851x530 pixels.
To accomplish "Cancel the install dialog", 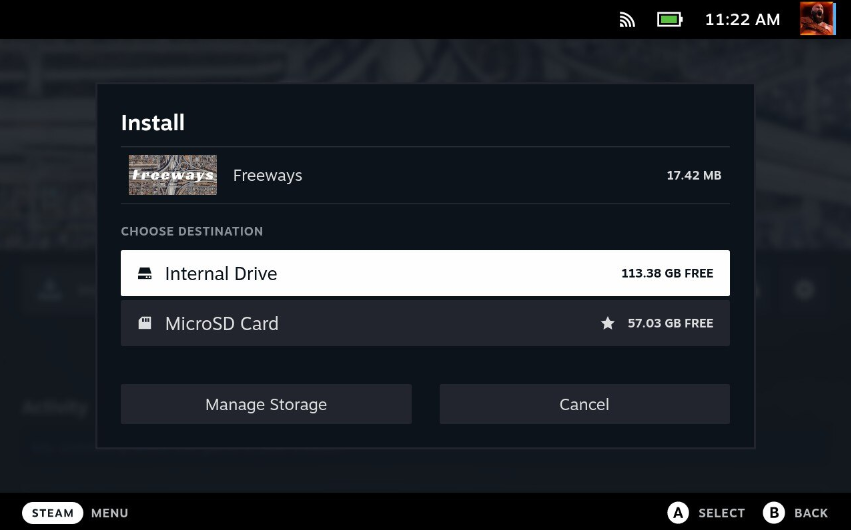I will [x=585, y=404].
